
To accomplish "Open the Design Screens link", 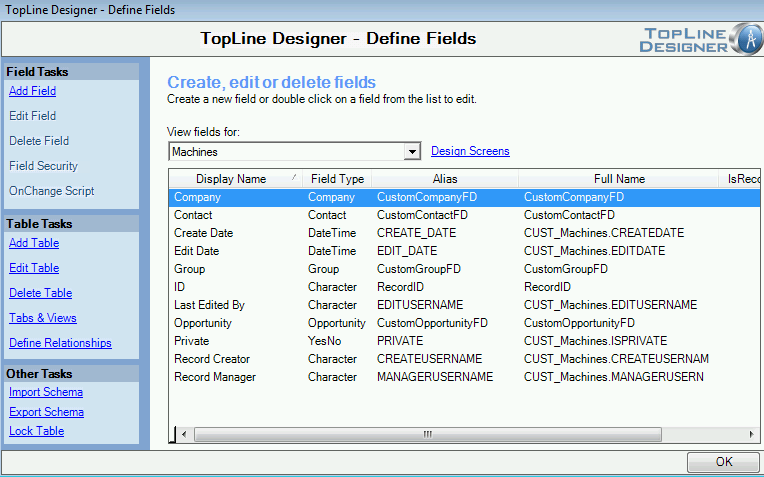I will (470, 151).
